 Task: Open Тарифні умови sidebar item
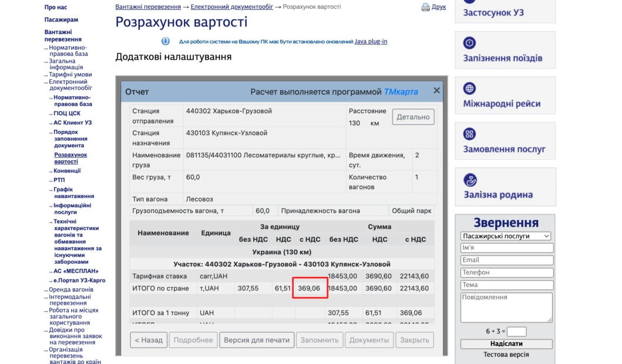tap(70, 75)
